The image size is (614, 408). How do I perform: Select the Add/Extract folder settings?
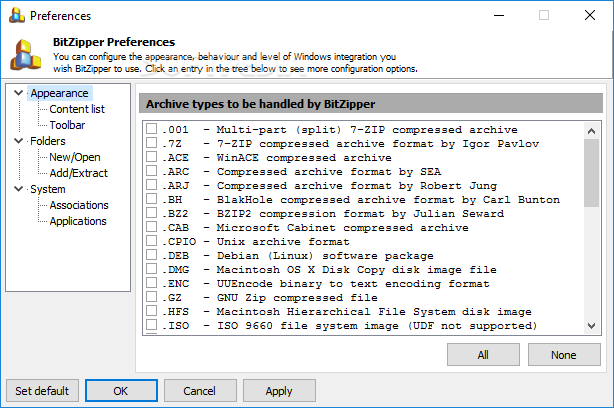click(x=78, y=173)
